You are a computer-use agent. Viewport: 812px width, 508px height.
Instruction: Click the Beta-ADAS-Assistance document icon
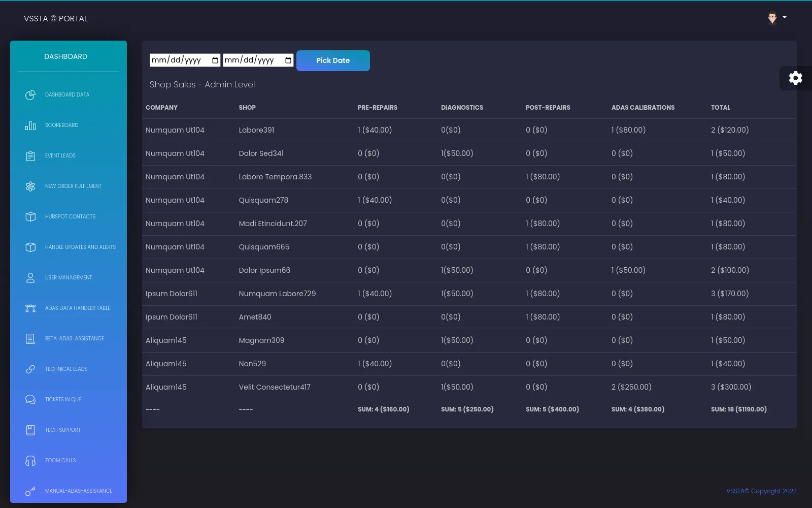30,339
